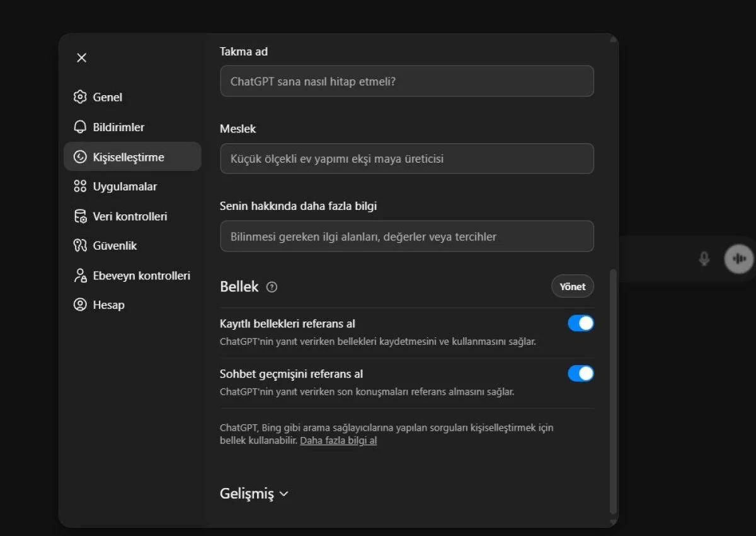Click the microphone icon near the input area

pos(704,259)
